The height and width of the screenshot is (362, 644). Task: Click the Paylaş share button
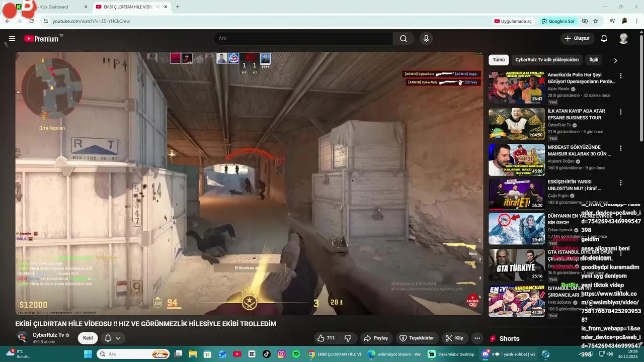coord(376,338)
